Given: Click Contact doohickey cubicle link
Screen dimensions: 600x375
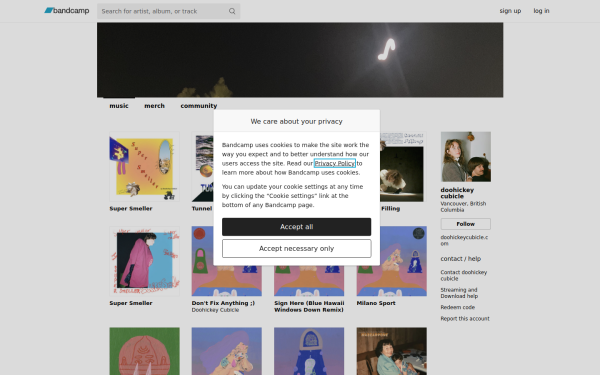Looking at the screenshot, I should pyautogui.click(x=464, y=276).
